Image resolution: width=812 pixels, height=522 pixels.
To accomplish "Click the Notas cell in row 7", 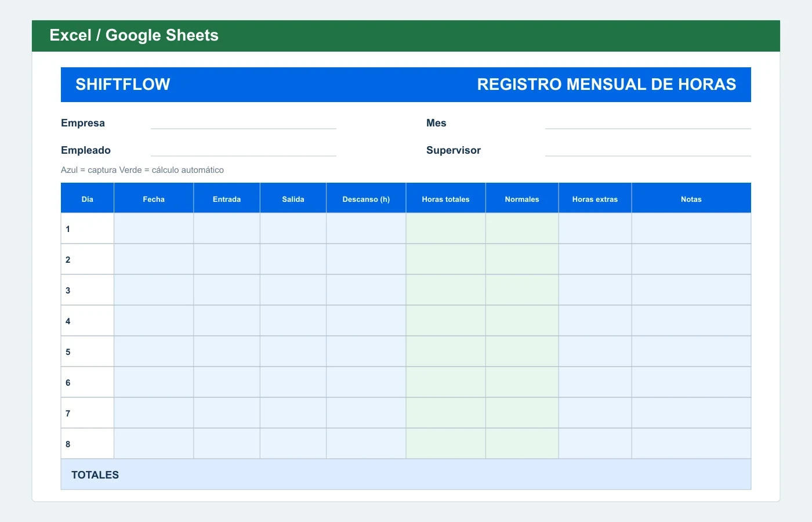I will click(691, 413).
